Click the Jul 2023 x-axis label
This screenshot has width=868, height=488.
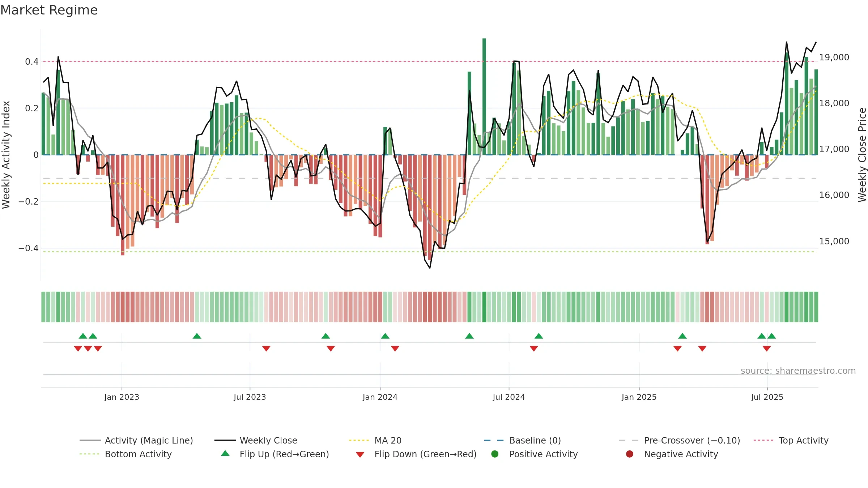[x=250, y=397]
